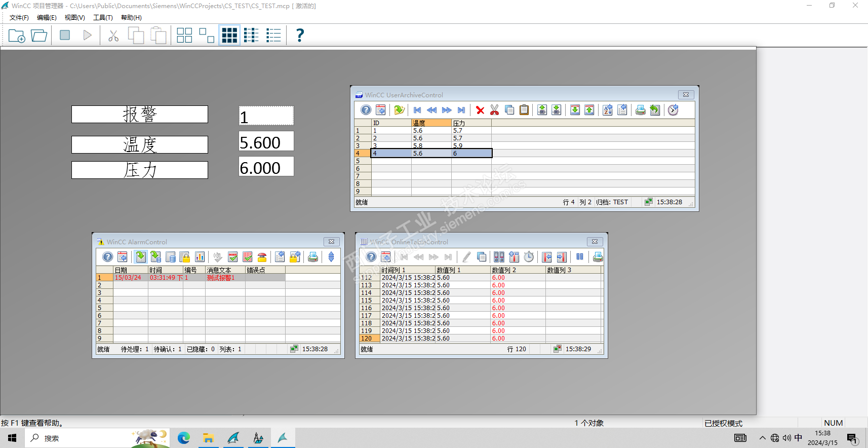Click the temperature field showing 5.600

266,141
